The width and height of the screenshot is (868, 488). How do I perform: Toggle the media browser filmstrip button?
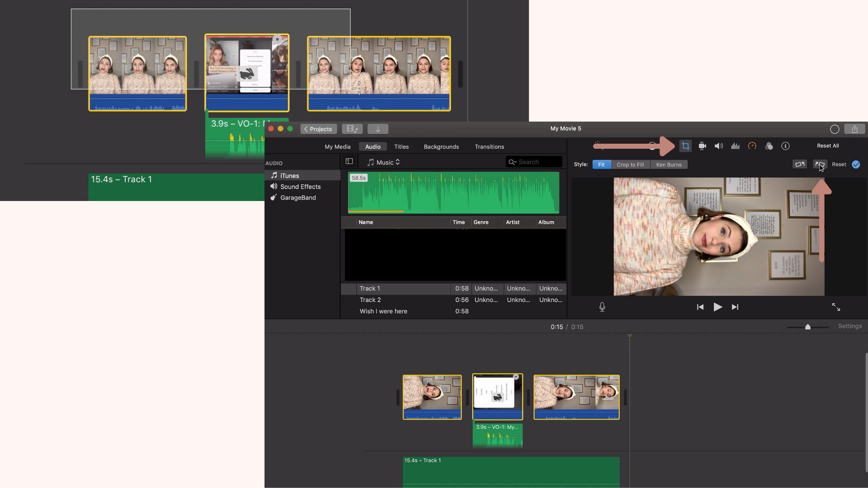click(352, 129)
